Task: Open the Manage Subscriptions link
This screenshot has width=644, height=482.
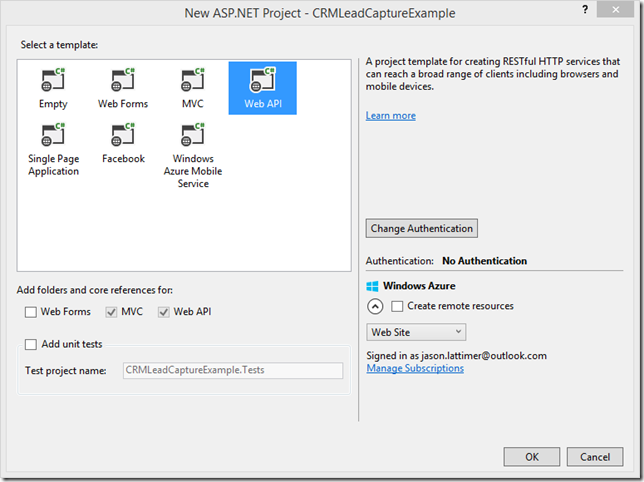Action: pos(415,368)
